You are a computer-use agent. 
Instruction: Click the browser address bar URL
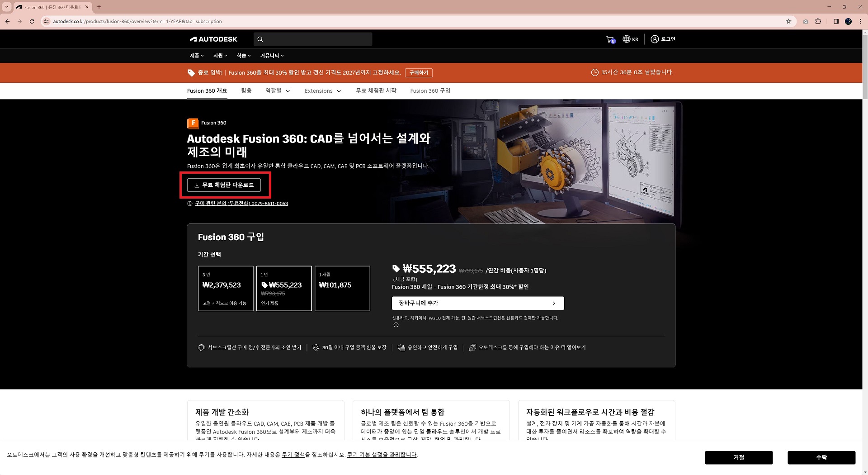(x=137, y=21)
